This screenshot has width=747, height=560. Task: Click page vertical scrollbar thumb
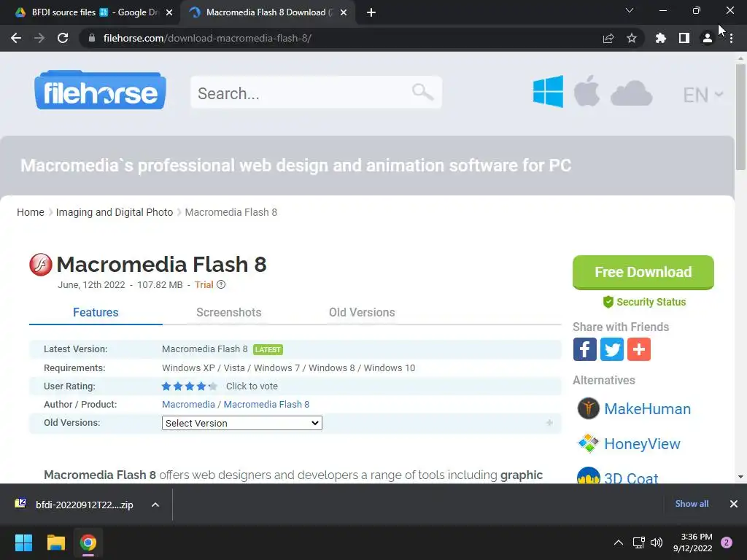pos(740,117)
